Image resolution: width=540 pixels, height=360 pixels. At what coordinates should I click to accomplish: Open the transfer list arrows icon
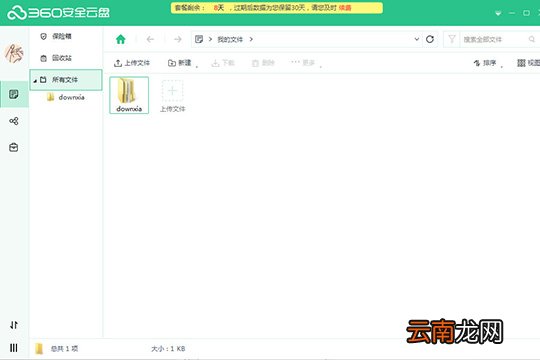tap(14, 325)
